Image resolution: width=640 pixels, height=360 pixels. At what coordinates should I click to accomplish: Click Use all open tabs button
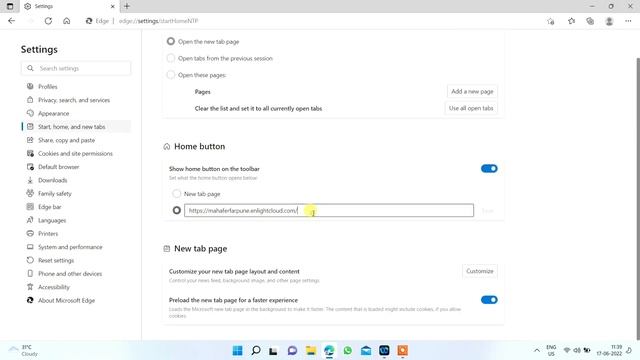click(x=471, y=108)
